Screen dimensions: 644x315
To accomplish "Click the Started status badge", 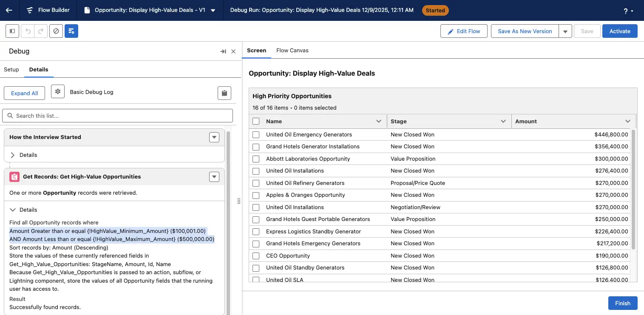I will point(435,10).
